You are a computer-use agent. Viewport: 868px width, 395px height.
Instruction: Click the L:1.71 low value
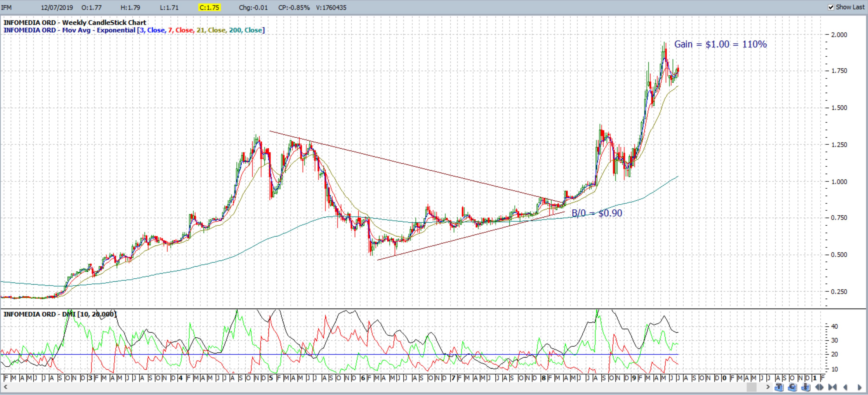(x=169, y=7)
